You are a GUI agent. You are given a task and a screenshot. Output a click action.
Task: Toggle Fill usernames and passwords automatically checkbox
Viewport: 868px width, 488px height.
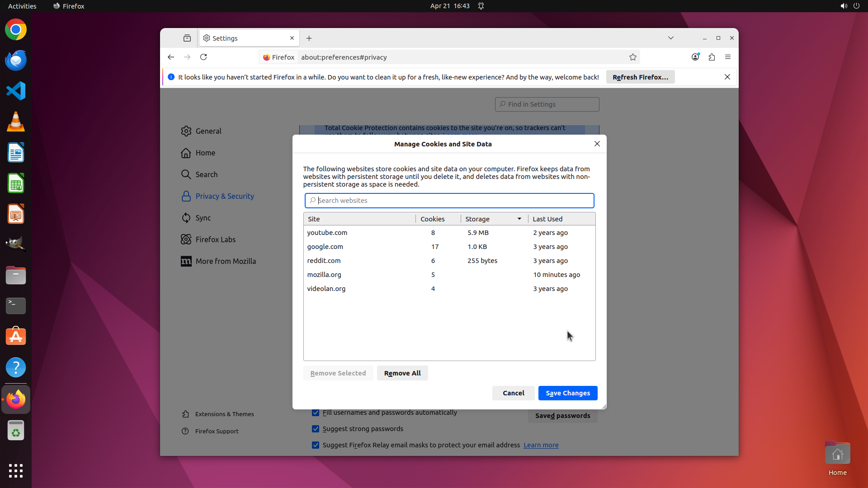pyautogui.click(x=316, y=413)
